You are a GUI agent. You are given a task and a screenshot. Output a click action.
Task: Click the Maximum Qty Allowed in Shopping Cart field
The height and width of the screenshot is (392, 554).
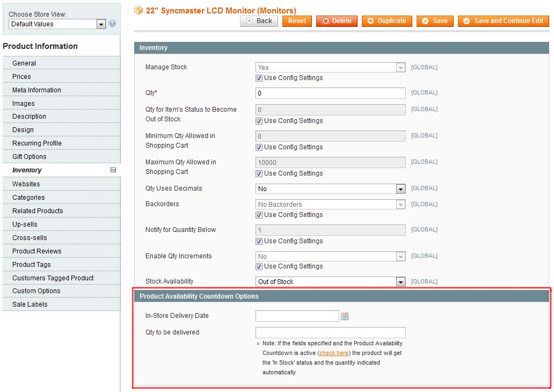[x=330, y=163]
